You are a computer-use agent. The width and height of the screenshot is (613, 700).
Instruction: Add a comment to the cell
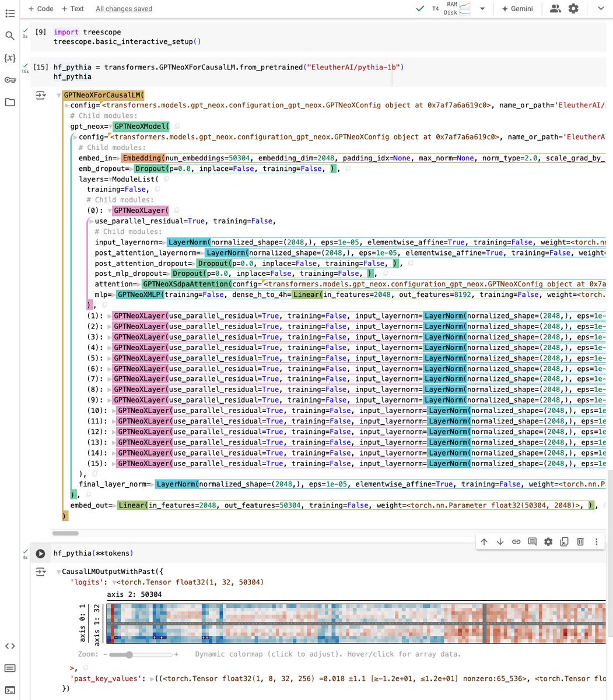coord(532,541)
